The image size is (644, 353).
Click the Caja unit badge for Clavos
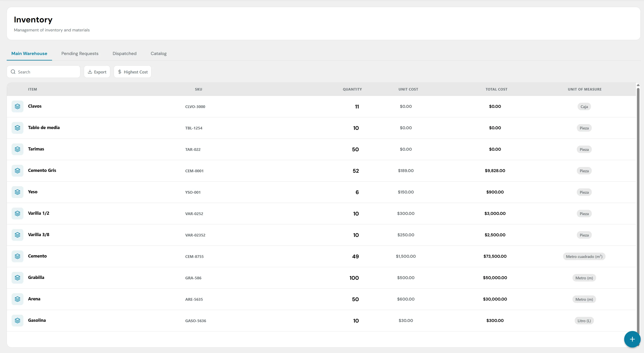(x=584, y=106)
